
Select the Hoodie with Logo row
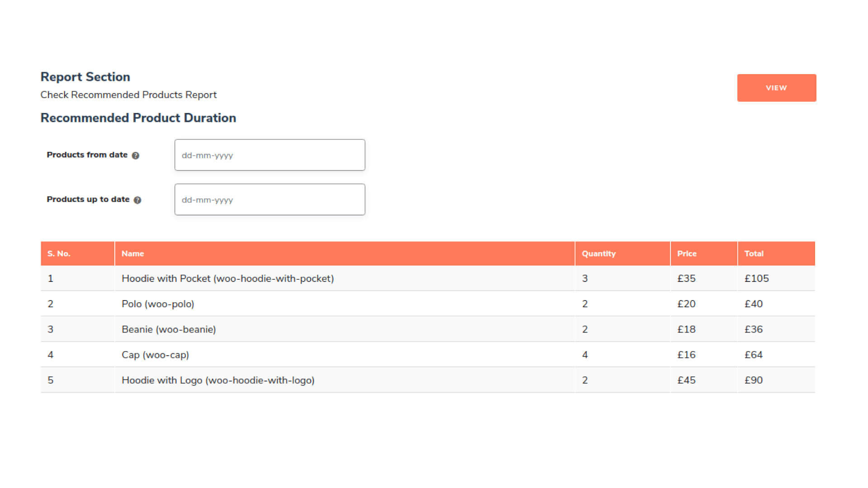coord(218,380)
